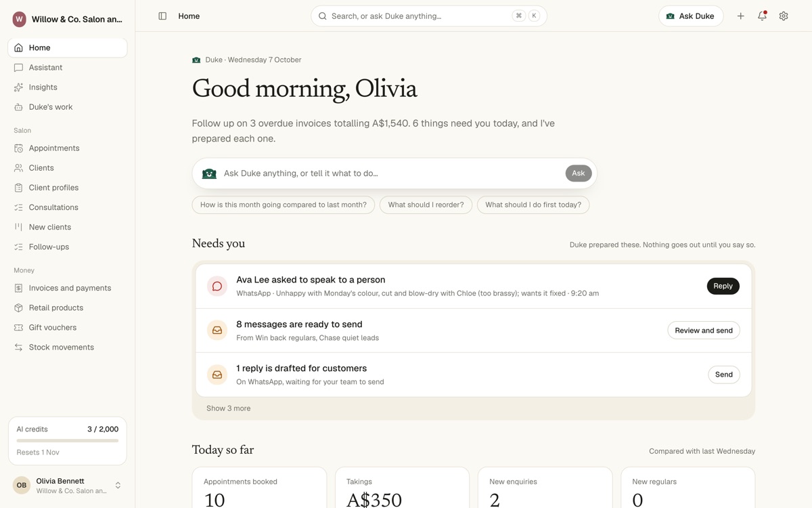Select 'What should I do first today?' suggestion
The image size is (812, 508).
(x=533, y=205)
